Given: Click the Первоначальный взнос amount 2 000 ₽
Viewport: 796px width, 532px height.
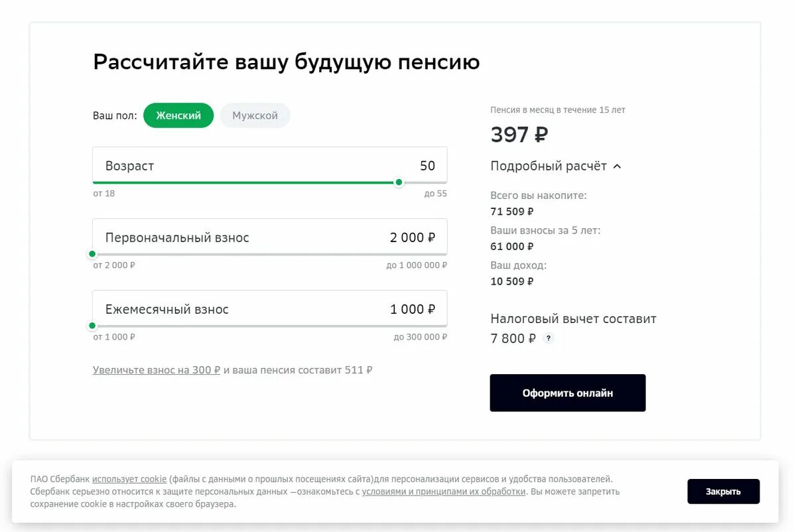Looking at the screenshot, I should tap(413, 237).
